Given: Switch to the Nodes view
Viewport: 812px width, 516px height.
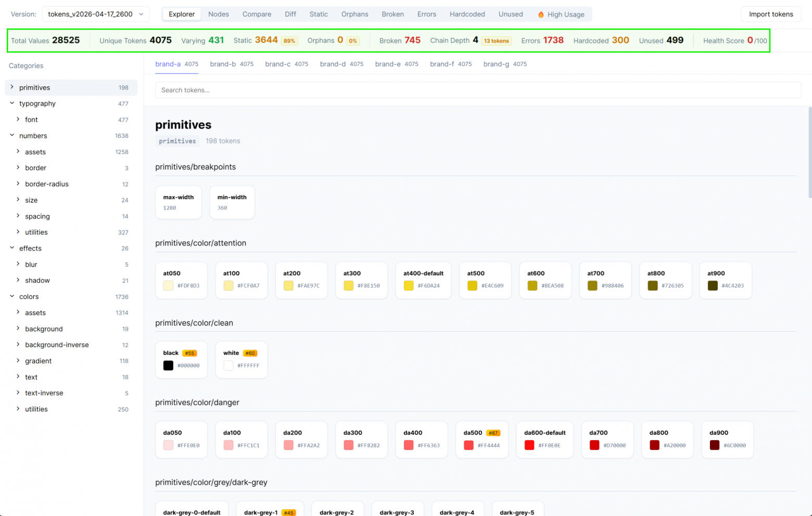Looking at the screenshot, I should [x=218, y=14].
